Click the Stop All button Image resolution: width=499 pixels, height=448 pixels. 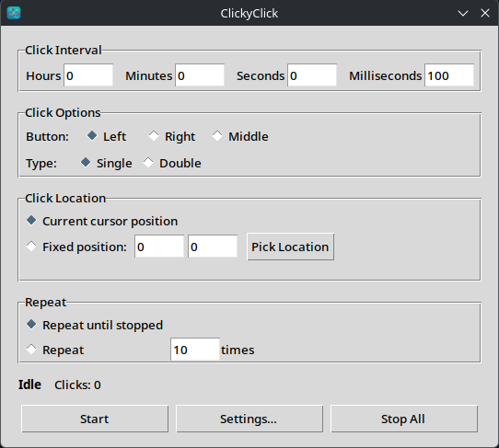tap(404, 419)
